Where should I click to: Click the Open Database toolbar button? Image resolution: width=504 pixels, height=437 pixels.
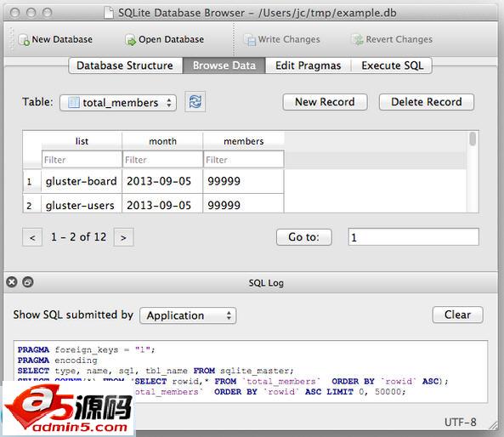(165, 40)
